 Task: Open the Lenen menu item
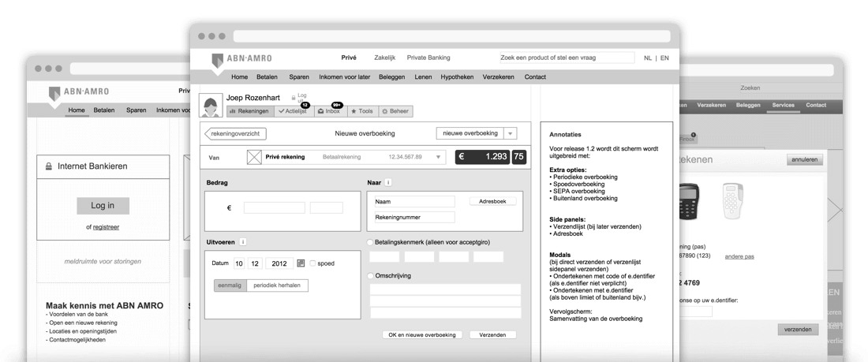[x=423, y=77]
